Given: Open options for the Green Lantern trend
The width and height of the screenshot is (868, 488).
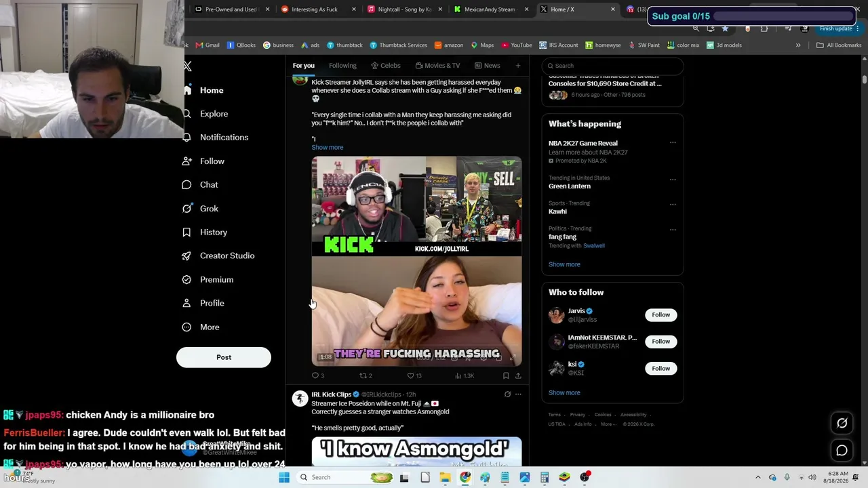Looking at the screenshot, I should [x=673, y=180].
